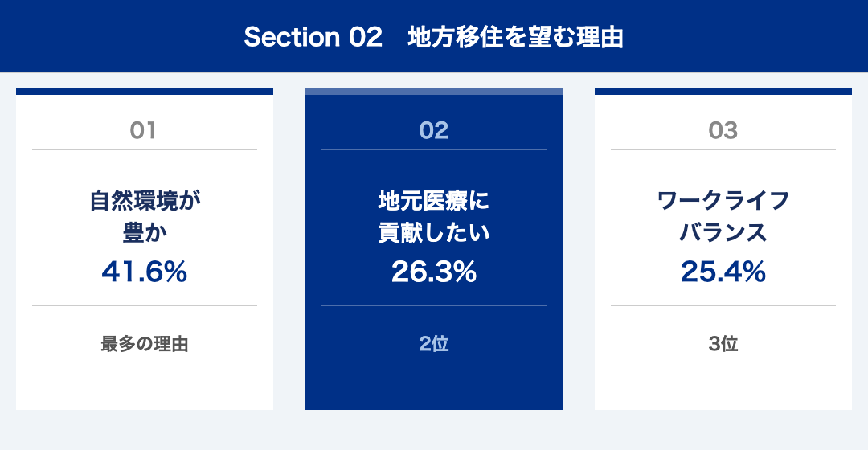Click the Section 02 header title

(434, 37)
